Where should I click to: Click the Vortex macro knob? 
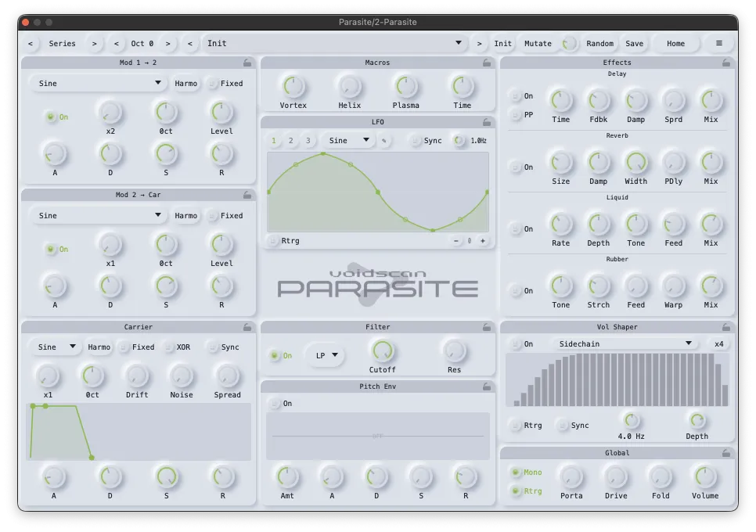(x=293, y=87)
